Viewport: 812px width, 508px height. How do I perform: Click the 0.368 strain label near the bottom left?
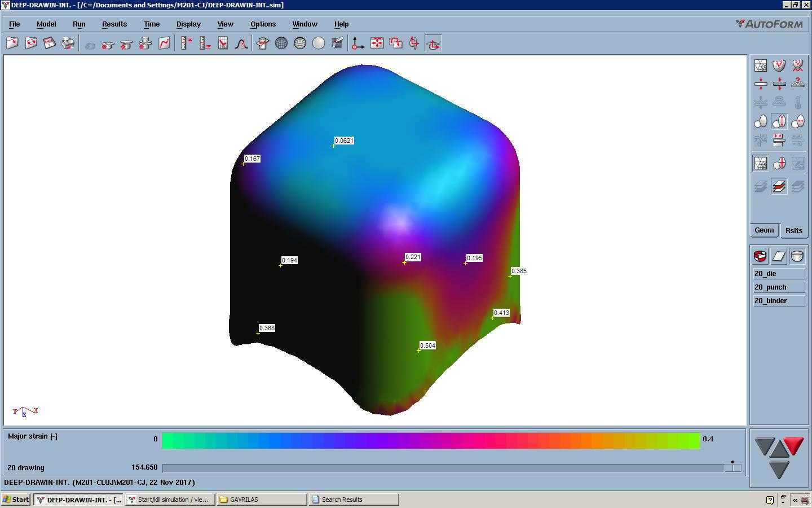pos(267,328)
